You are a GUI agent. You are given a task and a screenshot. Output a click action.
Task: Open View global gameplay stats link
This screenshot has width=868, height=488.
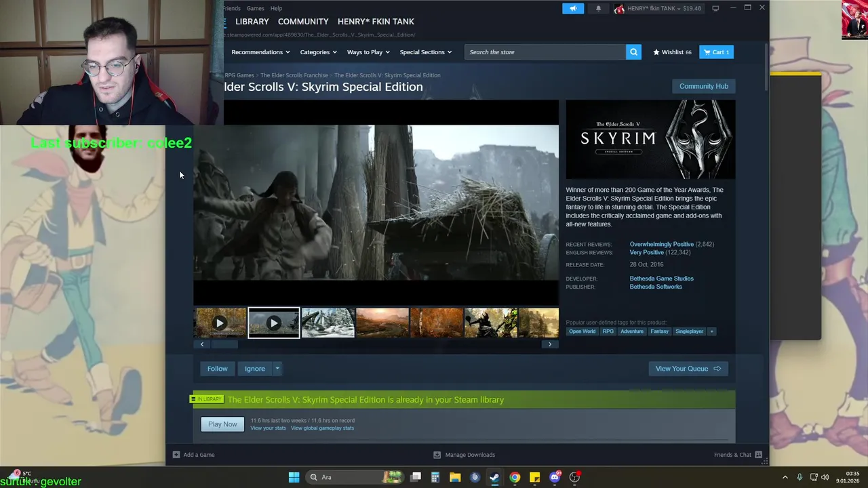[x=322, y=428]
